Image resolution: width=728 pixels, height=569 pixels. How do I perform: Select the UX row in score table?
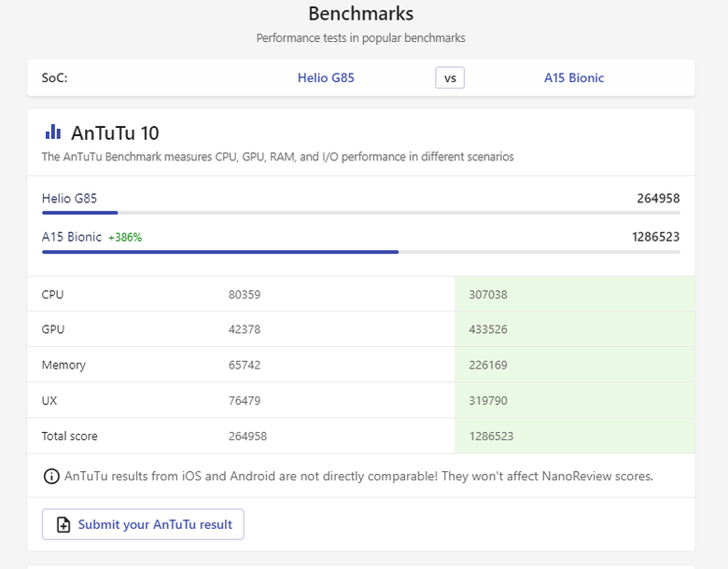coord(361,400)
